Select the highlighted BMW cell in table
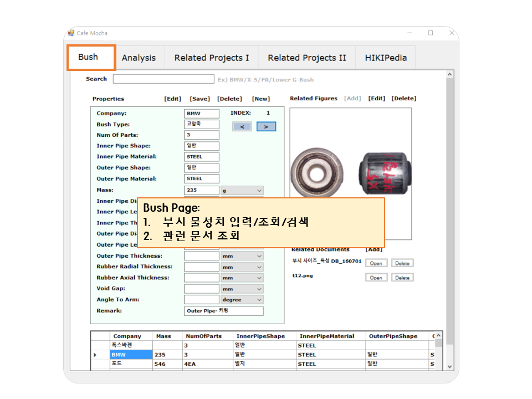 pos(131,355)
